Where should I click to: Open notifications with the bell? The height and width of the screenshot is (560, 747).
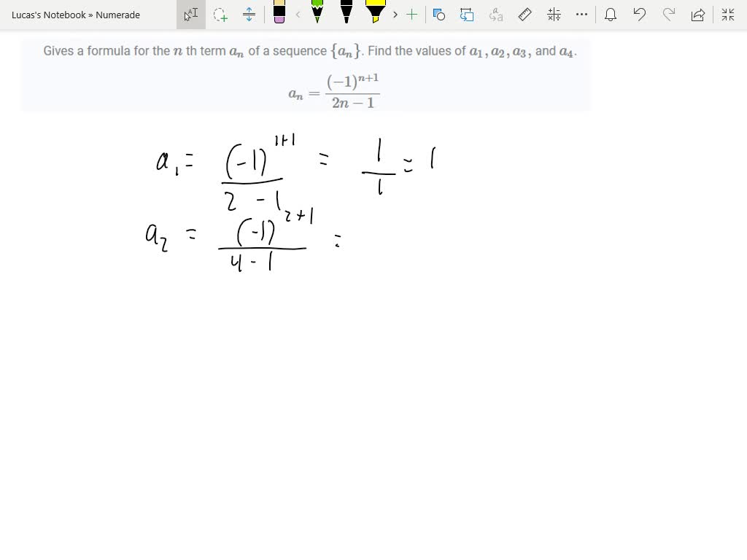pos(611,14)
